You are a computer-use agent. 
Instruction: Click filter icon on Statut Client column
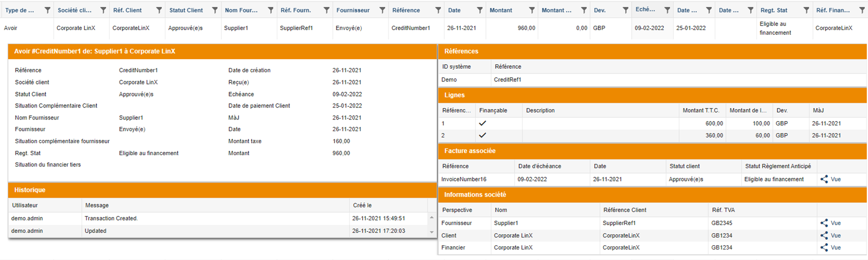click(215, 10)
